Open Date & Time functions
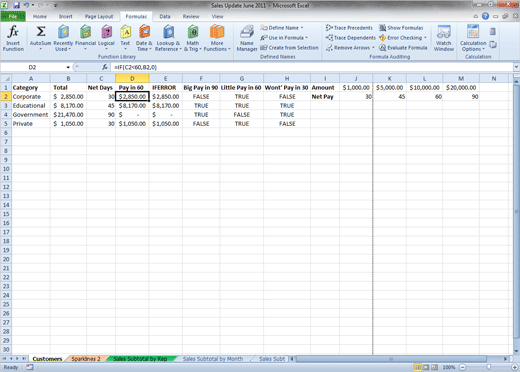This screenshot has width=520, height=372. 144,38
